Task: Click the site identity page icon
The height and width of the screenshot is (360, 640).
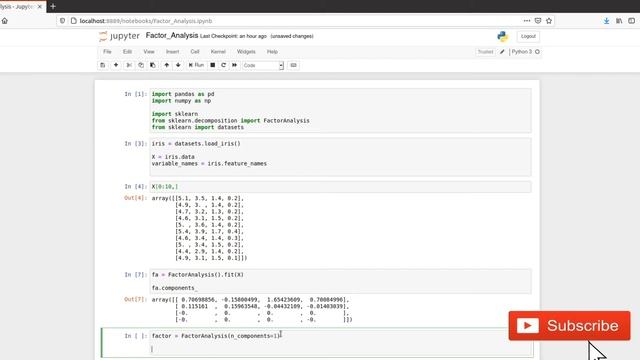Action: click(73, 21)
